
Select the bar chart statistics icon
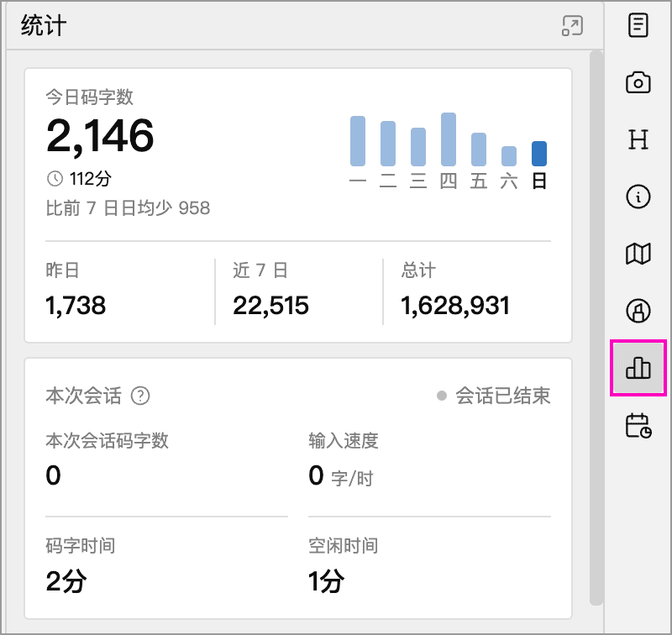coord(638,368)
